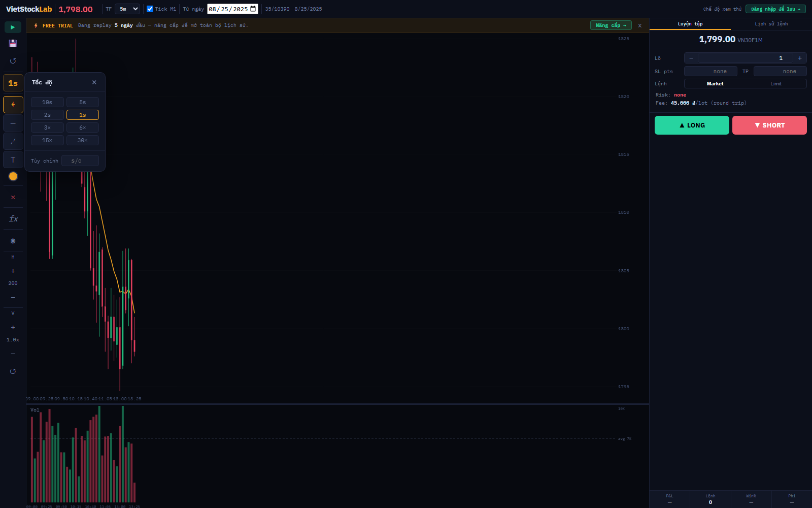Click the VietStockLab logo

tap(29, 9)
